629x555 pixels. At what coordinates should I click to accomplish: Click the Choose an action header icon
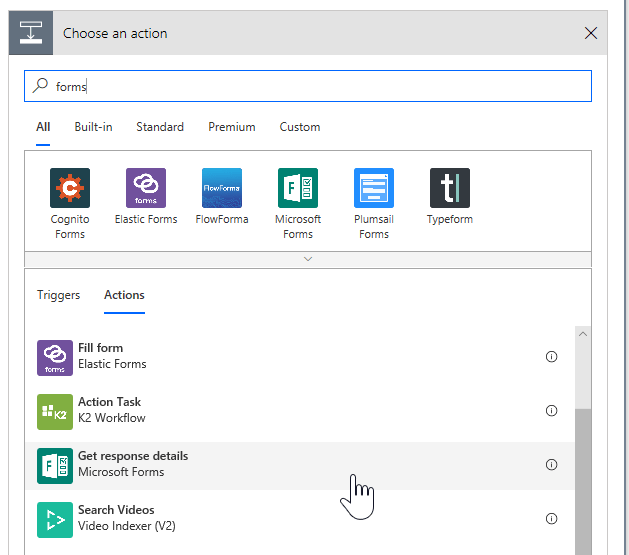tap(31, 33)
